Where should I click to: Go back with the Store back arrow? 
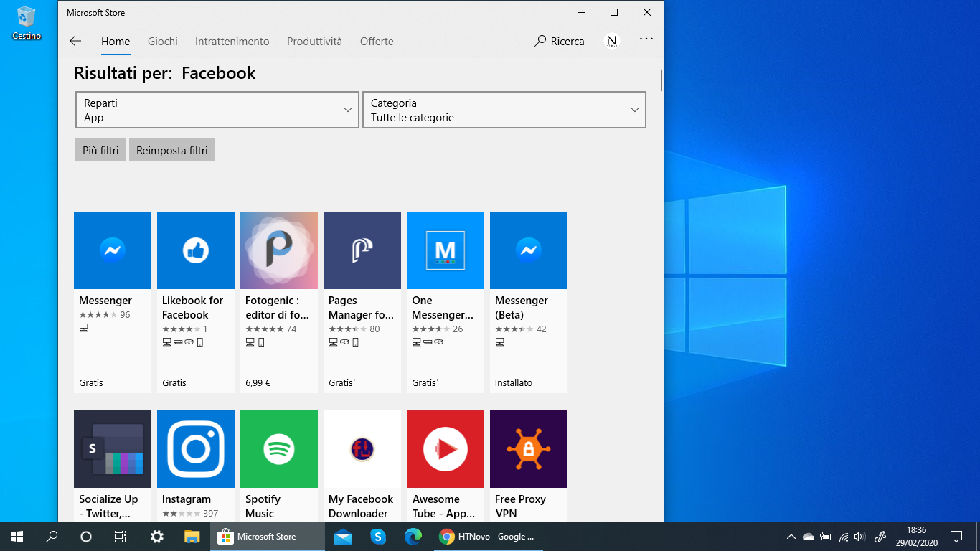[75, 41]
